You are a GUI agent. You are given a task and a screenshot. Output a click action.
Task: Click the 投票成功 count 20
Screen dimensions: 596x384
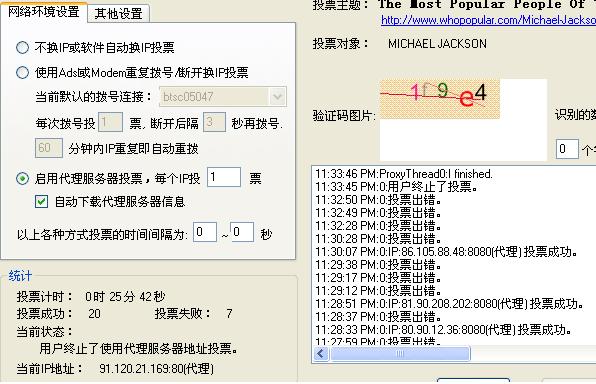click(x=94, y=314)
